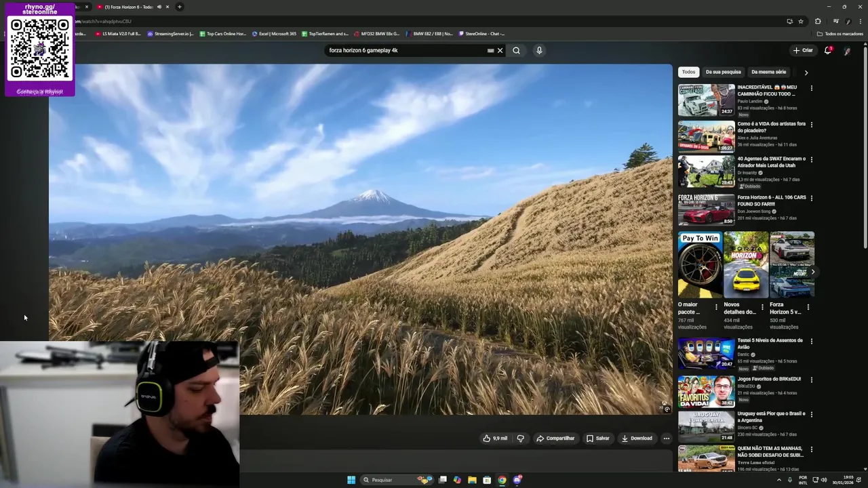Screen dimensions: 868x488
Task: Open LS Miata V2.0 Full B... bookmark
Action: (118, 33)
